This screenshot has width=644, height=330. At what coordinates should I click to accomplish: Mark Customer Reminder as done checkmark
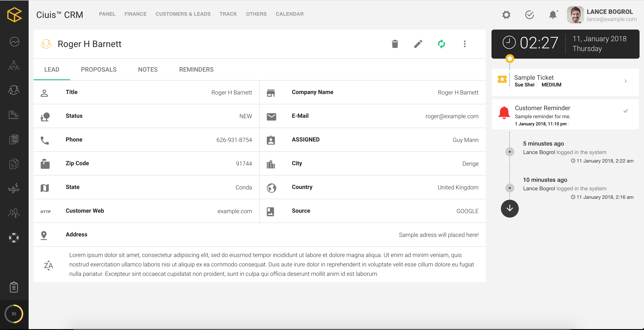625,111
